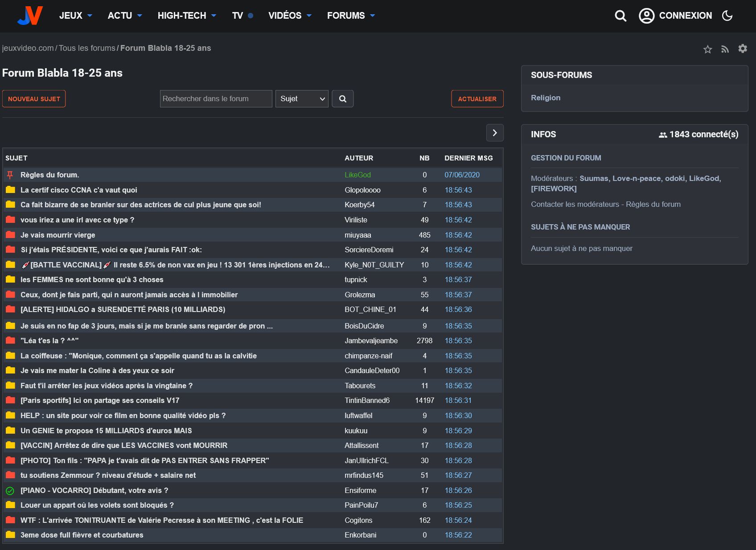Open moderator Suumas profile
This screenshot has height=550, width=756.
pos(594,178)
